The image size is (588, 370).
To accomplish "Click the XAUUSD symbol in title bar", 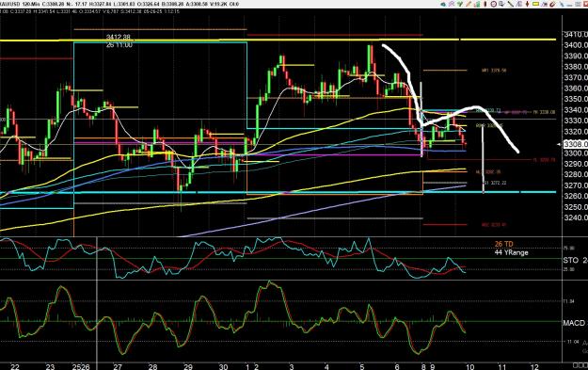I will pyautogui.click(x=9, y=4).
